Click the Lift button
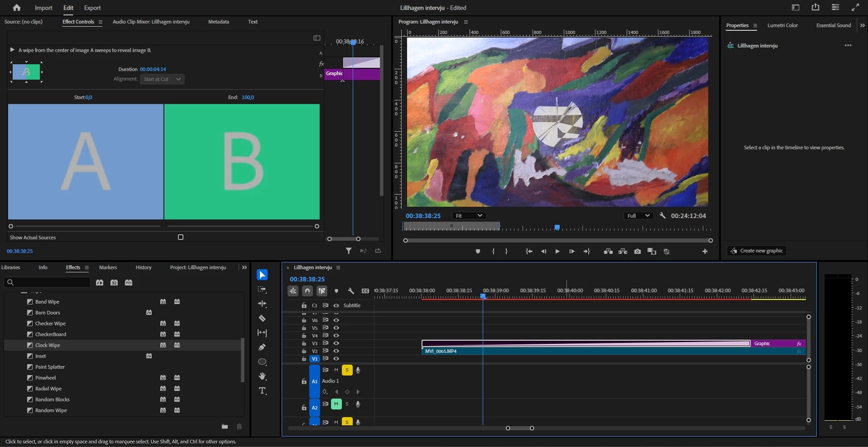This screenshot has height=447, width=868. [608, 252]
